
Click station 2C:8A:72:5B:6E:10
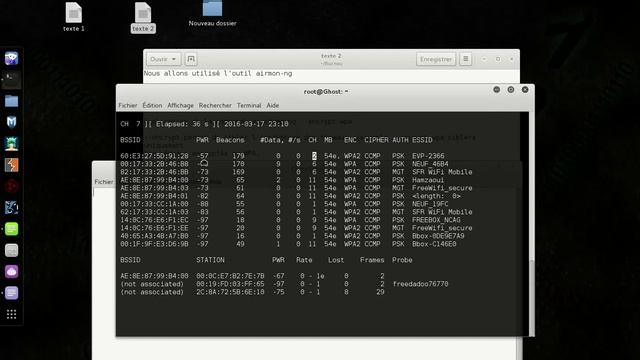(230, 292)
